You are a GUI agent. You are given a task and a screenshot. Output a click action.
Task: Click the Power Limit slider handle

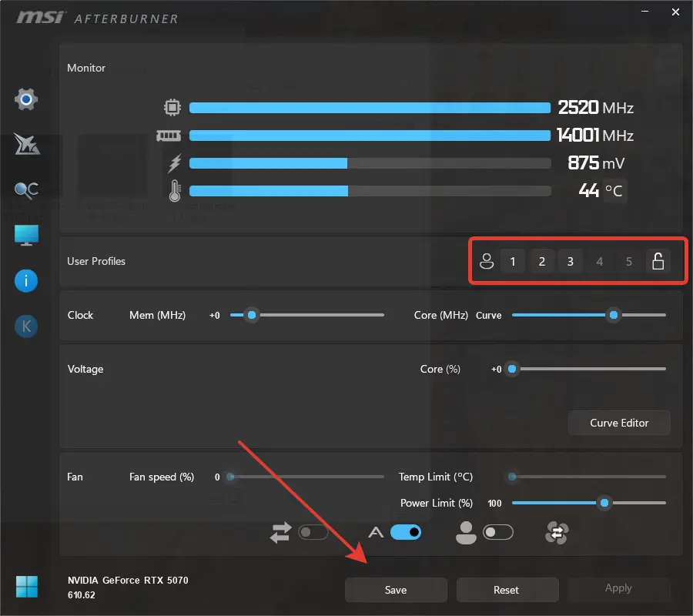604,503
